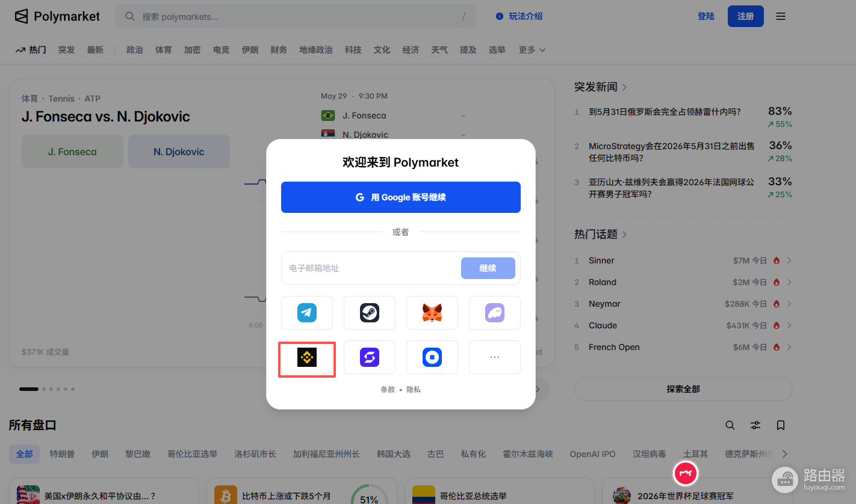Open the hamburger menu icon
The width and height of the screenshot is (856, 504).
(x=781, y=16)
